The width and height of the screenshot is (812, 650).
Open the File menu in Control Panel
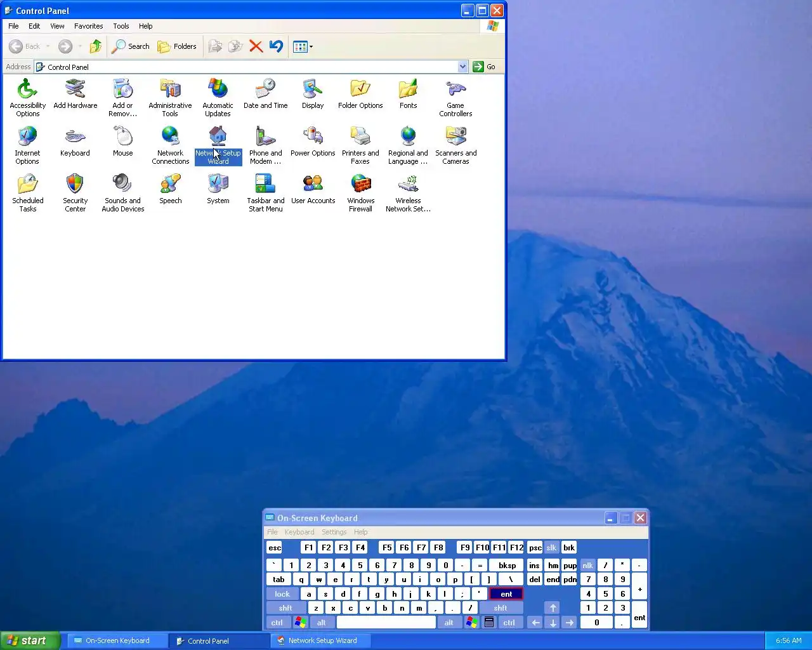click(x=13, y=26)
